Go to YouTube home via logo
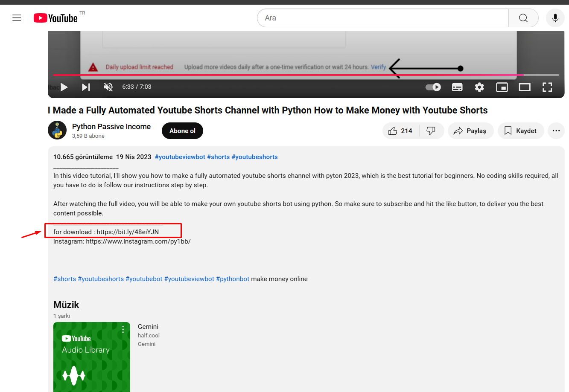Screen dimensions: 569x392 tap(56, 18)
